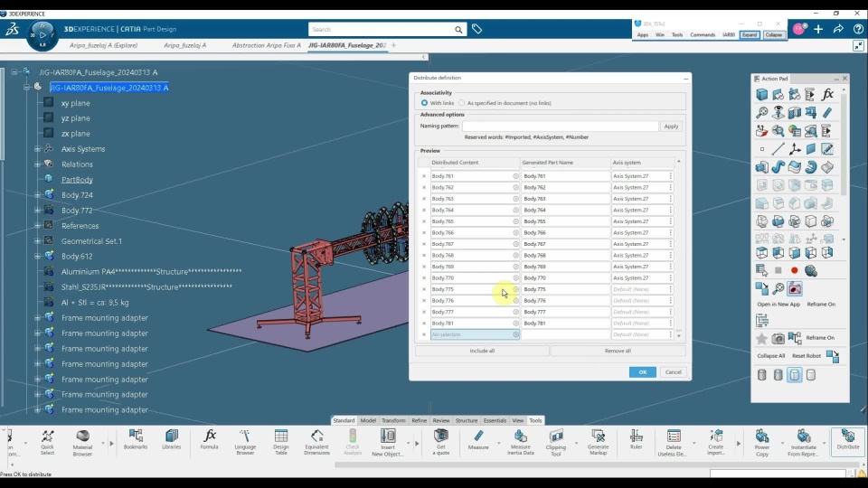Click Instantiate From Representation
Viewport: 868px width, 488px height.
[x=804, y=442]
